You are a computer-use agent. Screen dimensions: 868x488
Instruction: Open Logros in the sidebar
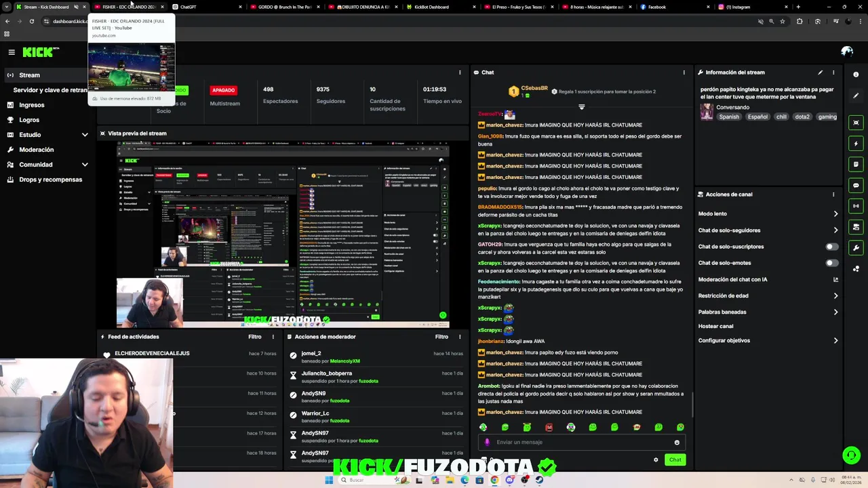[29, 120]
